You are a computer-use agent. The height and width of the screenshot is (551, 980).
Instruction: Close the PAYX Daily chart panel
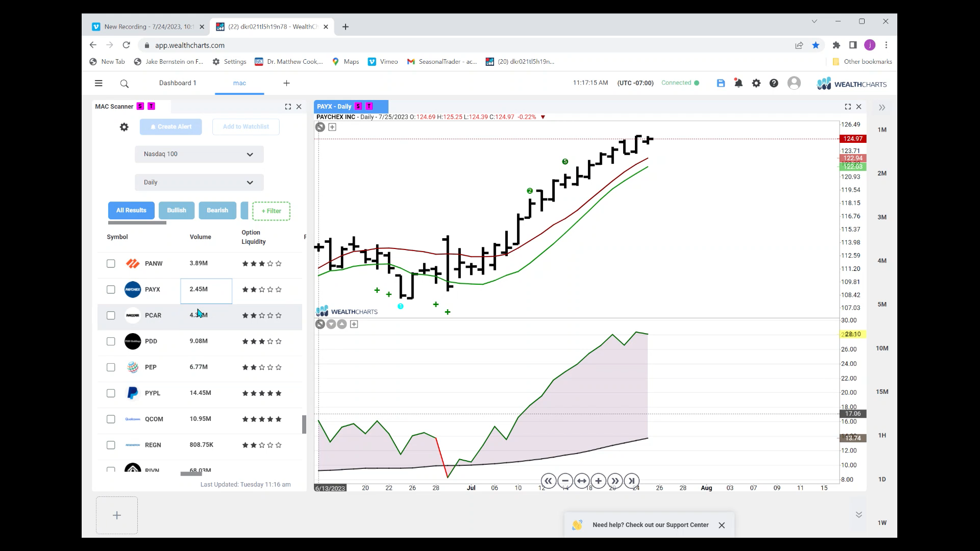pyautogui.click(x=859, y=107)
